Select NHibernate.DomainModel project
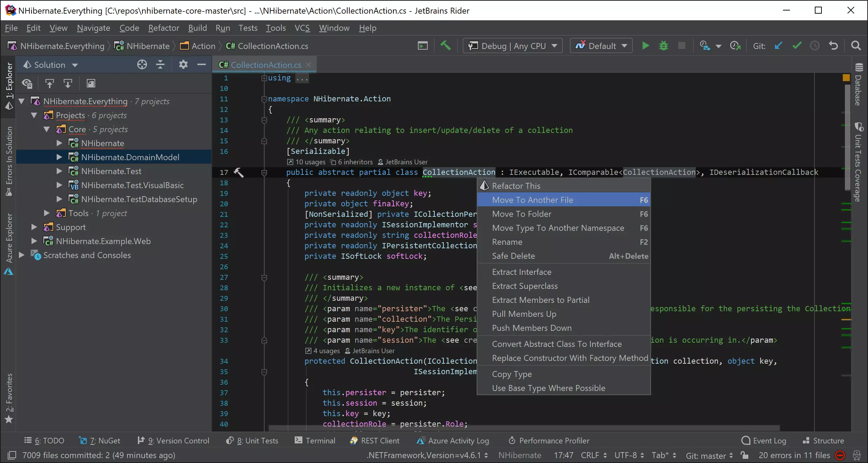868x463 pixels. (130, 157)
